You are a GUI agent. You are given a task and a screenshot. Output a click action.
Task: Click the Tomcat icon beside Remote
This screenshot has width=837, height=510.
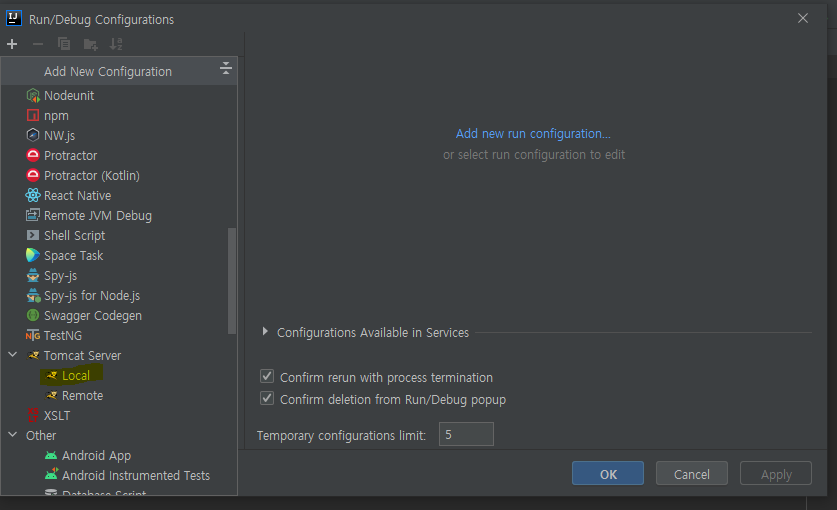51,396
